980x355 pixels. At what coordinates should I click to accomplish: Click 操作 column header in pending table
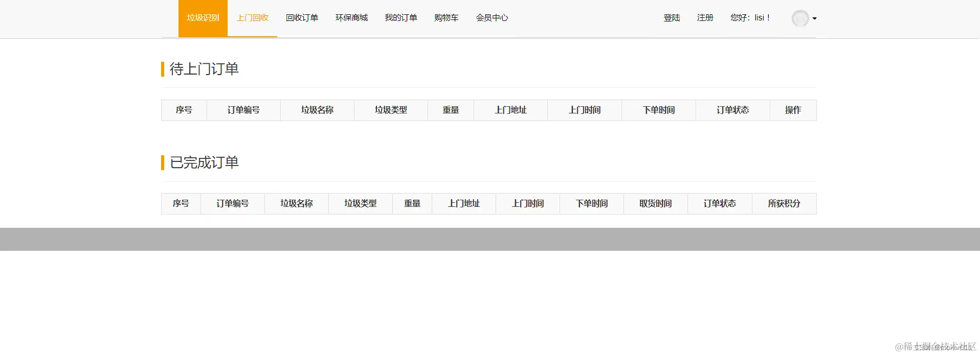click(793, 110)
